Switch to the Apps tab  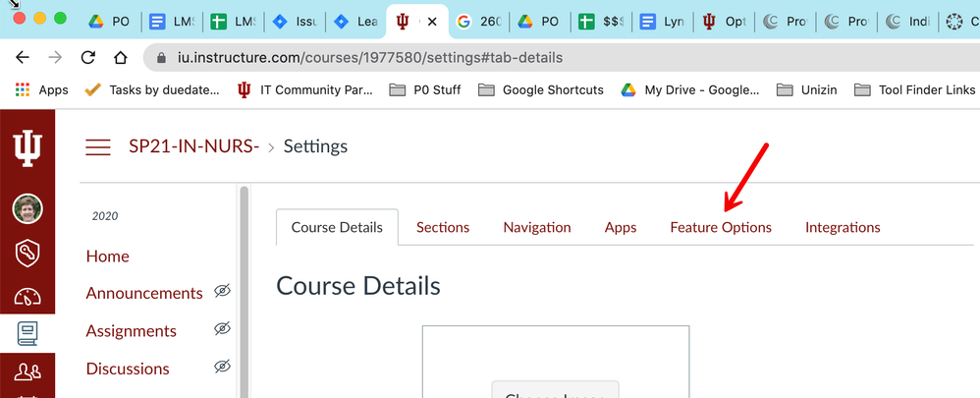(x=621, y=227)
